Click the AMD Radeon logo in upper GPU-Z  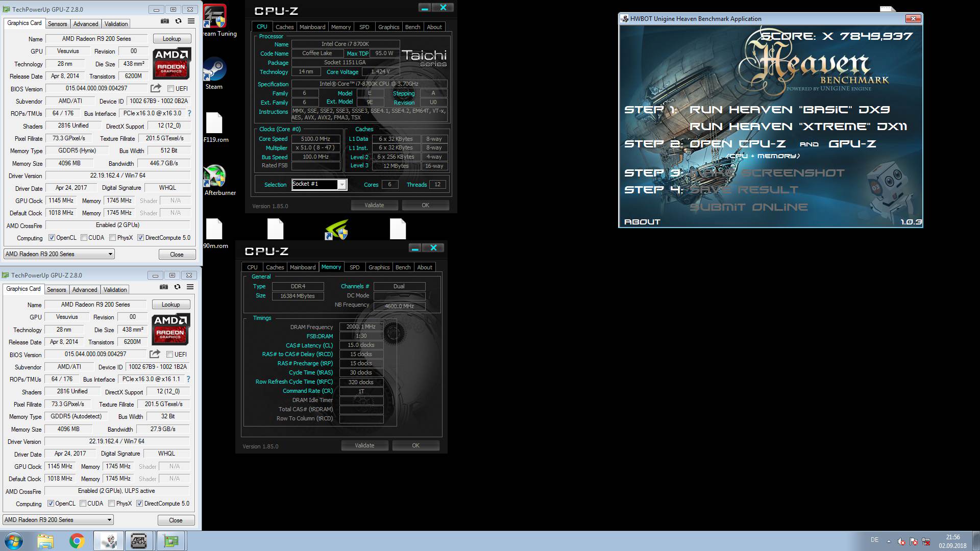point(171,64)
